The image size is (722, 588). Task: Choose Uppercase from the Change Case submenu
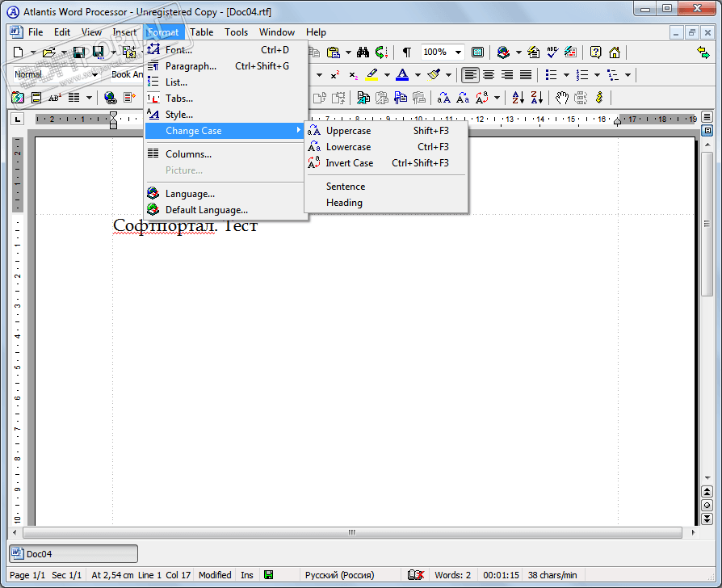click(386, 131)
